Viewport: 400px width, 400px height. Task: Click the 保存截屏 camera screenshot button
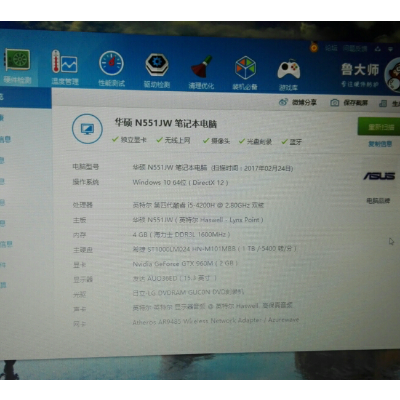(x=349, y=103)
